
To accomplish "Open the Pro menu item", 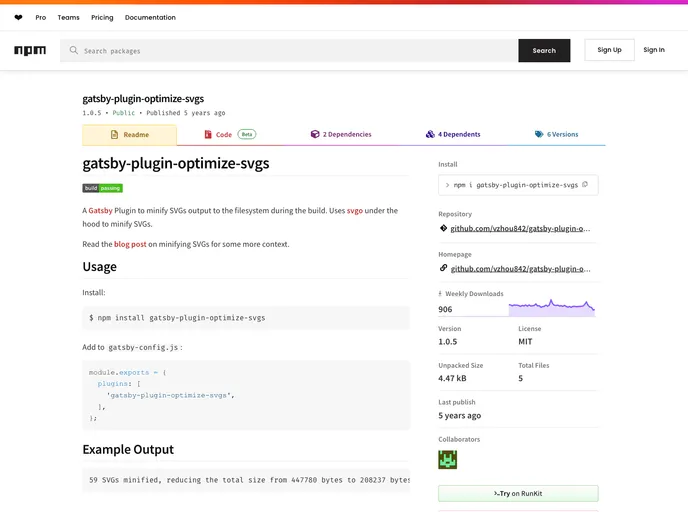I will coord(41,18).
